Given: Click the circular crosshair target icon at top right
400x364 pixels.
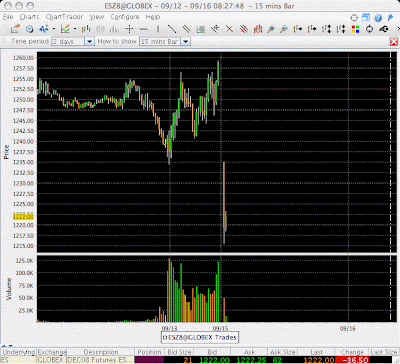Looking at the screenshot, I should [354, 18].
